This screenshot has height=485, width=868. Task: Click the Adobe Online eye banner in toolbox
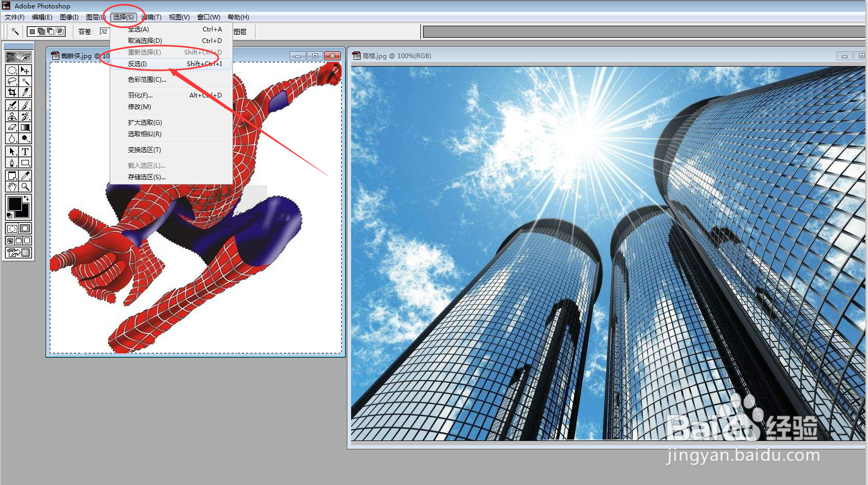click(18, 57)
